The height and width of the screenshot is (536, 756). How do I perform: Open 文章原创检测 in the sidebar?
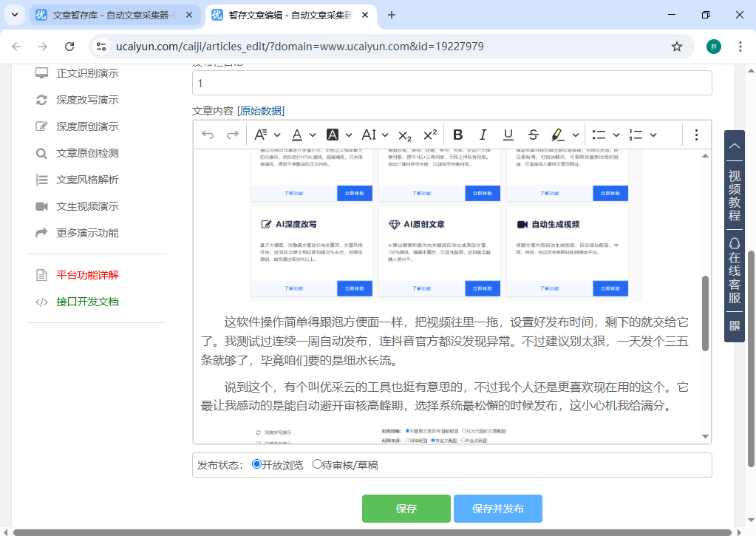[x=87, y=153]
